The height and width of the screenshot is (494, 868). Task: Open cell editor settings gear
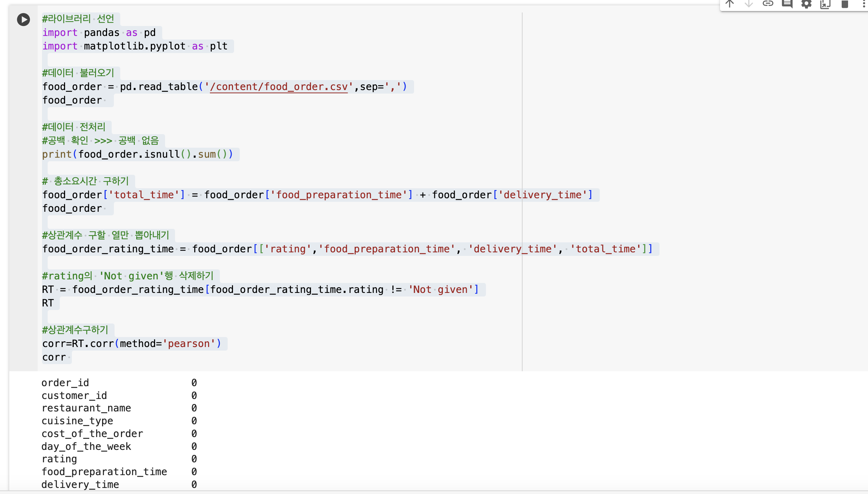click(x=806, y=4)
